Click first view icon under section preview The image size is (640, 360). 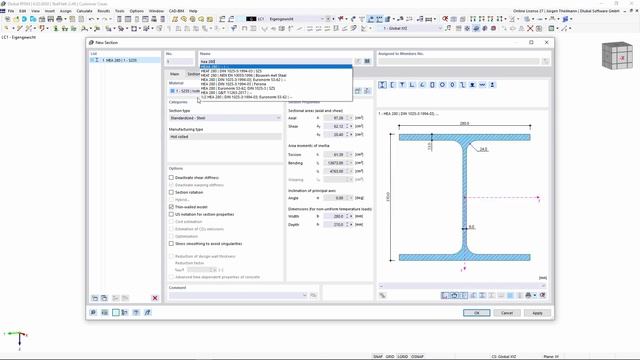pyautogui.click(x=444, y=295)
